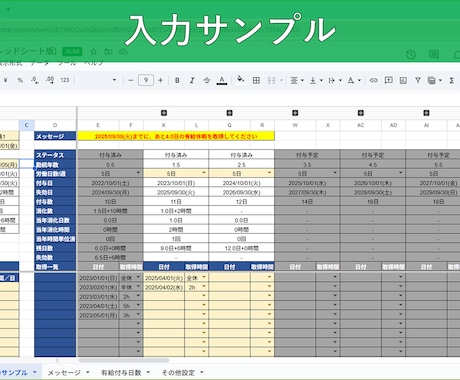Insert a comment from toolbar

[x=388, y=80]
